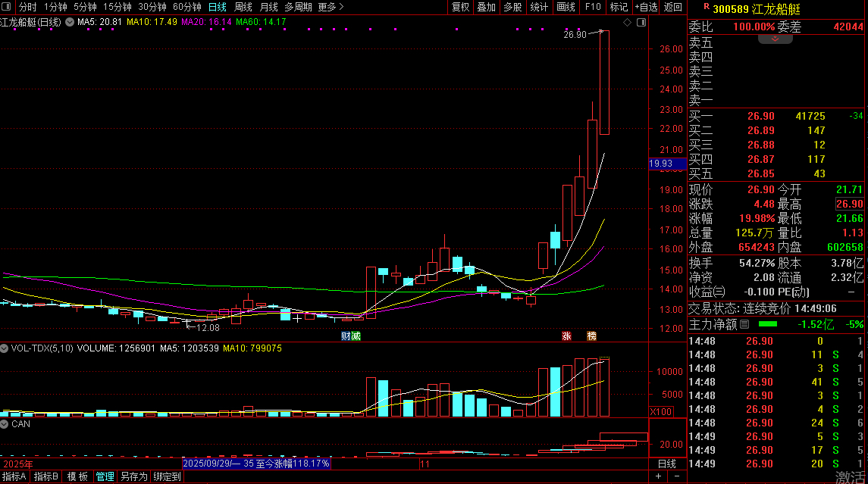Click the MA20: 16.14 legend value
Image resolution: width=868 pixels, height=484 pixels.
[206, 22]
